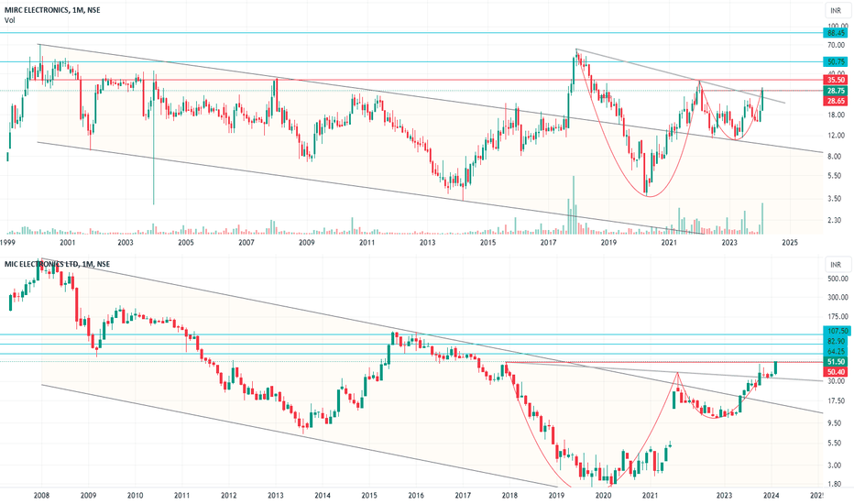Click the 2018 year on time axis

pos(509,496)
